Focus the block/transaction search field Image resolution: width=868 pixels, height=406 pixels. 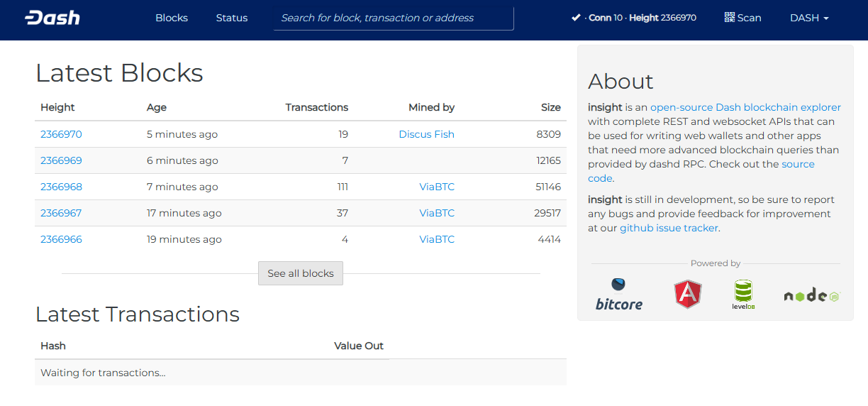pyautogui.click(x=394, y=18)
